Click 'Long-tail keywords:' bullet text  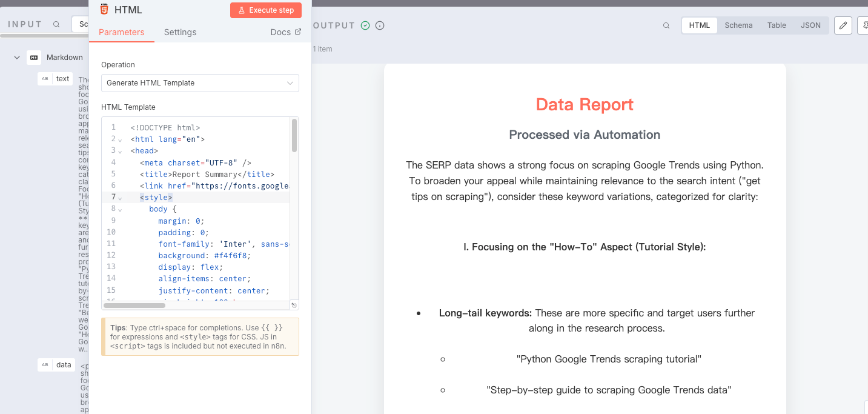click(485, 313)
